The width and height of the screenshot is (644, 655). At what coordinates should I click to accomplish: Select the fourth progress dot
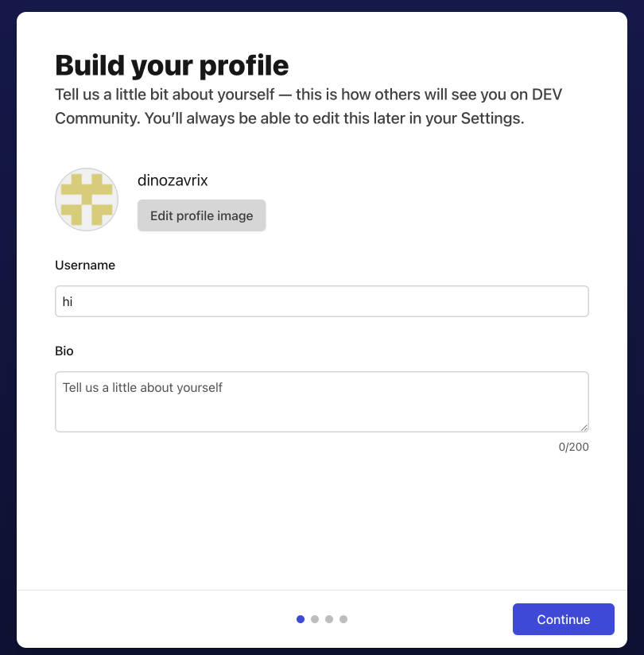343,618
